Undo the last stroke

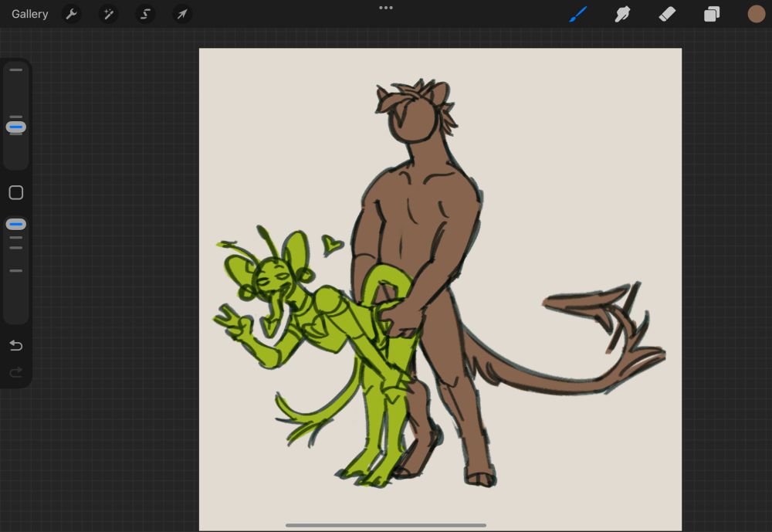click(x=15, y=345)
